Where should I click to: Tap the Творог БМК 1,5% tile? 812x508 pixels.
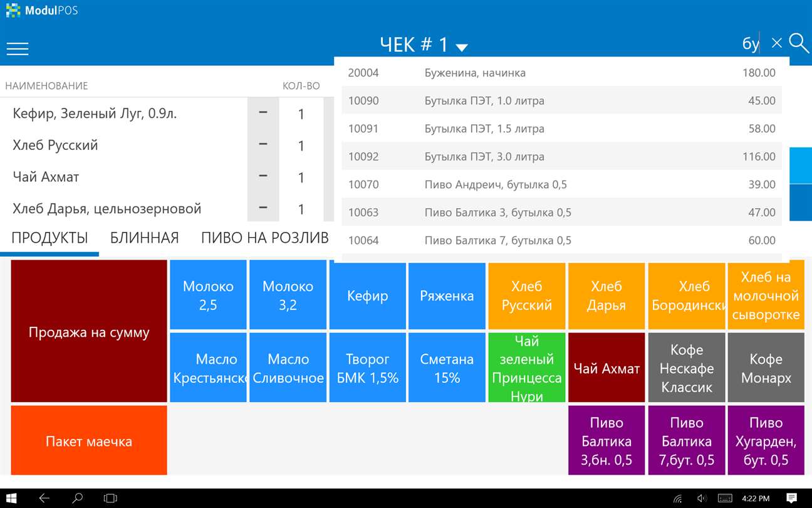[367, 368]
